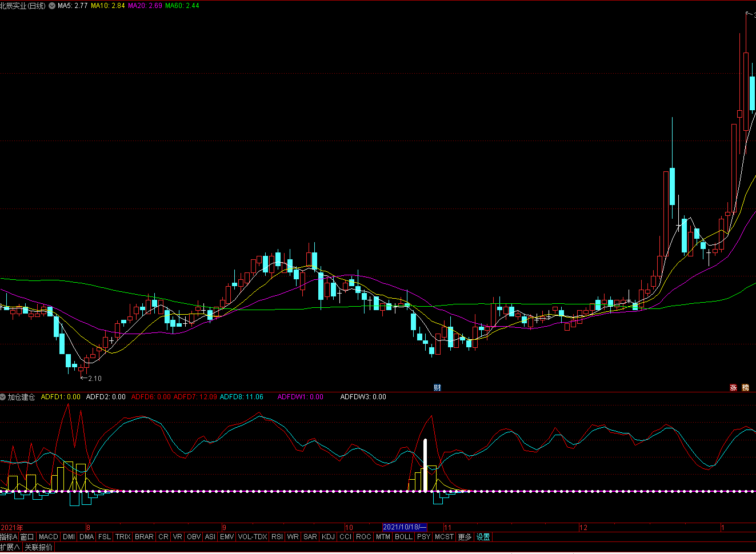Switch to the KDJ indicator tab
756x554 pixels.
329,537
